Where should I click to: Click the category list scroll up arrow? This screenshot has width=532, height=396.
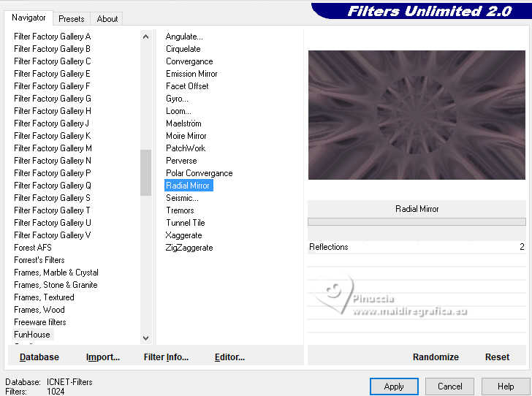pos(146,37)
